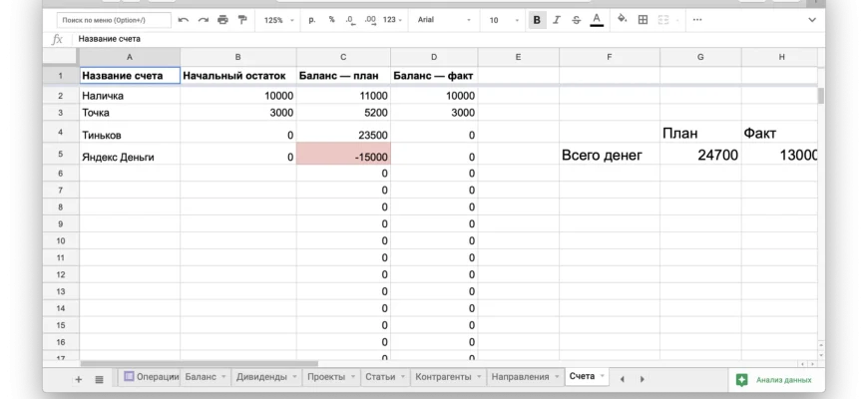Open the cell borders tool
Image resolution: width=868 pixels, height=399 pixels.
(x=643, y=20)
